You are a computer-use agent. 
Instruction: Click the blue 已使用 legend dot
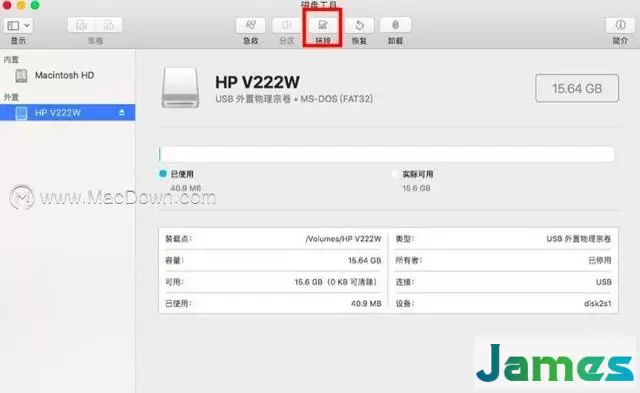[x=163, y=174]
